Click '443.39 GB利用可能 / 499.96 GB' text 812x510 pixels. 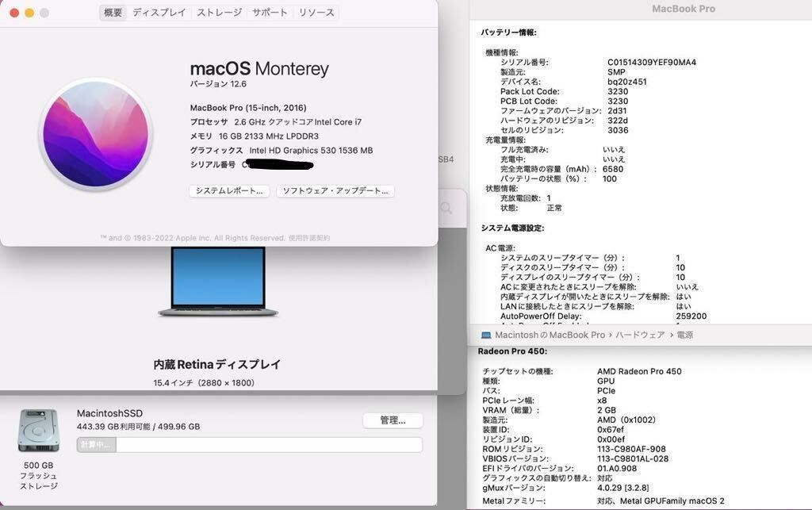click(x=138, y=427)
